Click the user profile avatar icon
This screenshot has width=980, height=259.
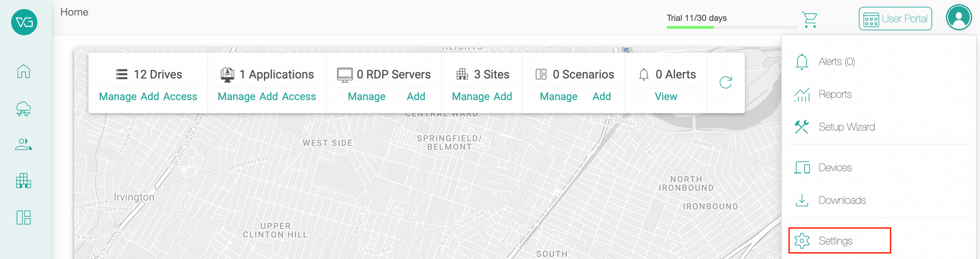tap(959, 18)
